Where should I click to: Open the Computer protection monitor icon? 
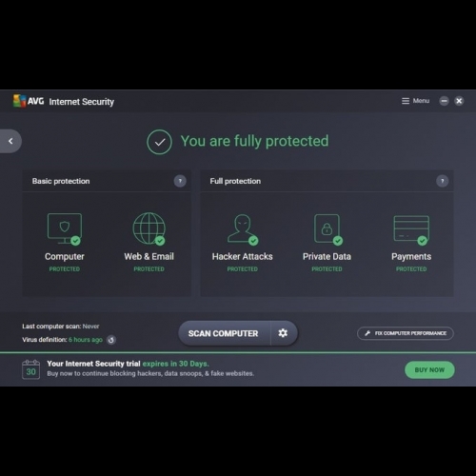click(x=65, y=229)
